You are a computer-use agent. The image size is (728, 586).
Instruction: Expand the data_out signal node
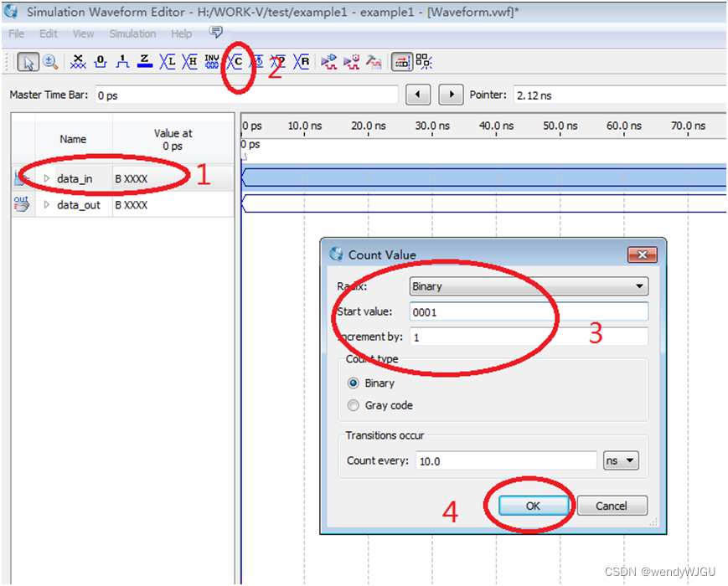pyautogui.click(x=48, y=205)
